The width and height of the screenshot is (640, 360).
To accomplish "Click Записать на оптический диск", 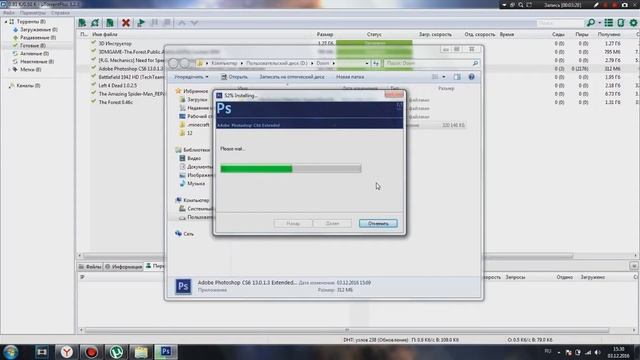I will click(292, 77).
